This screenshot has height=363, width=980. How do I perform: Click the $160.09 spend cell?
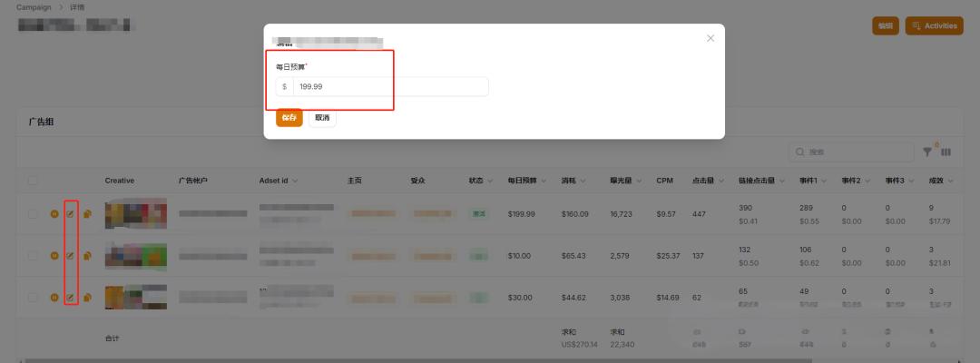pos(575,214)
